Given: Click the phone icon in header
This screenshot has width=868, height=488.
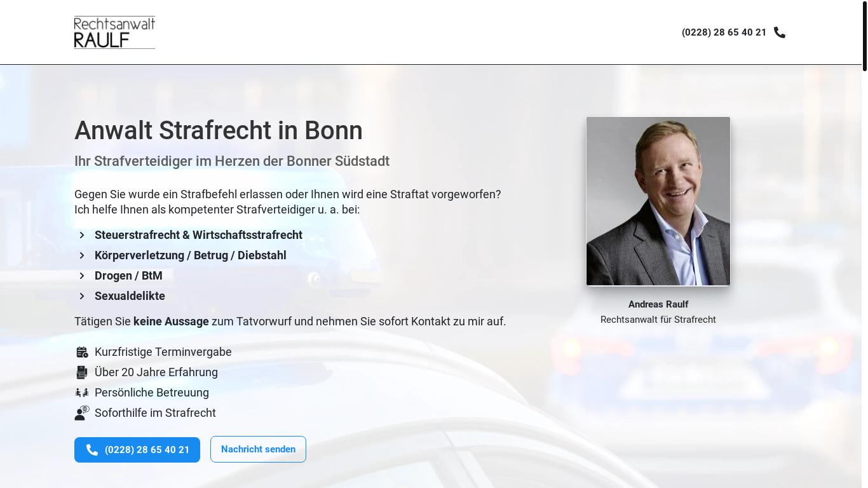Looking at the screenshot, I should pos(780,32).
